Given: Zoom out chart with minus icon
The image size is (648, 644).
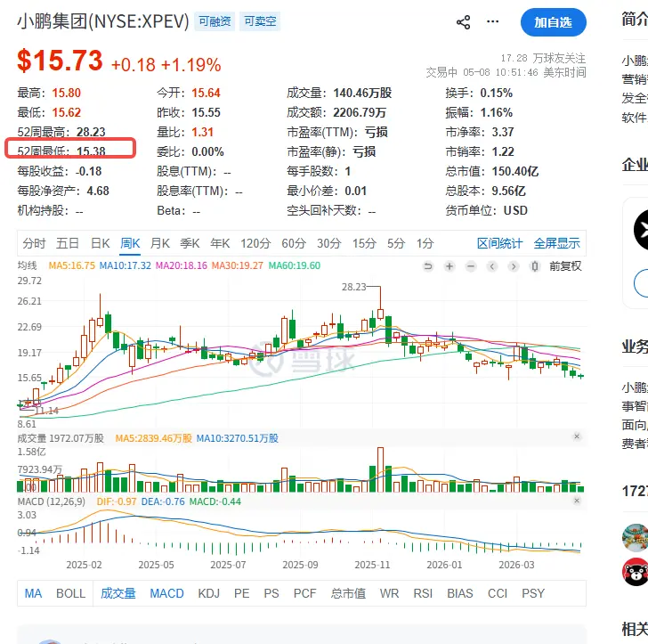Looking at the screenshot, I should click(x=471, y=266).
